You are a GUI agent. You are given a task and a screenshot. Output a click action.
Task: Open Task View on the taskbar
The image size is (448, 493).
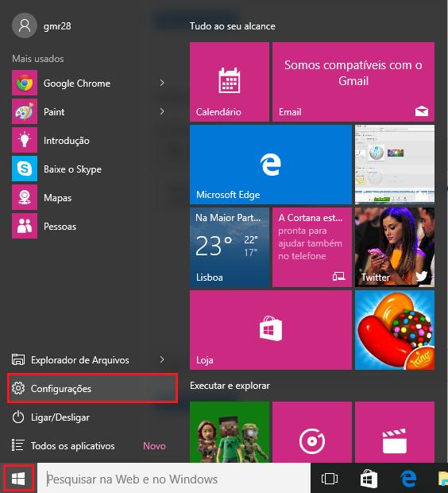(330, 479)
